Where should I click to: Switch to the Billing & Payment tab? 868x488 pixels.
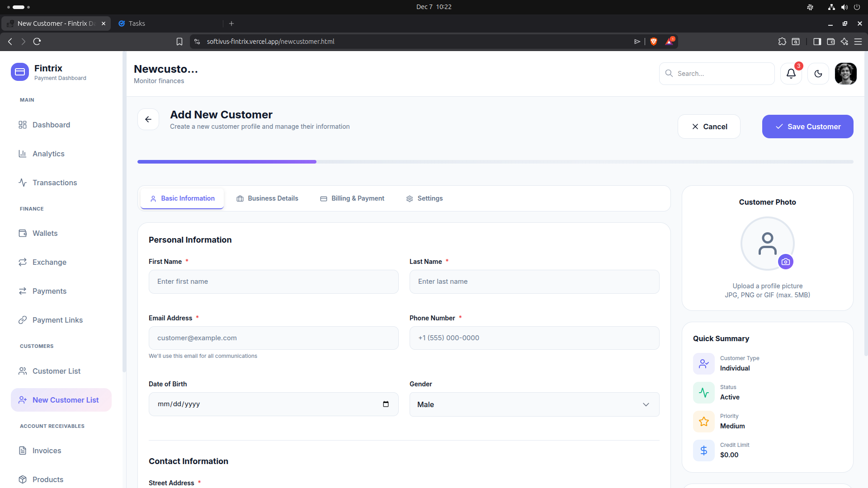(x=352, y=198)
